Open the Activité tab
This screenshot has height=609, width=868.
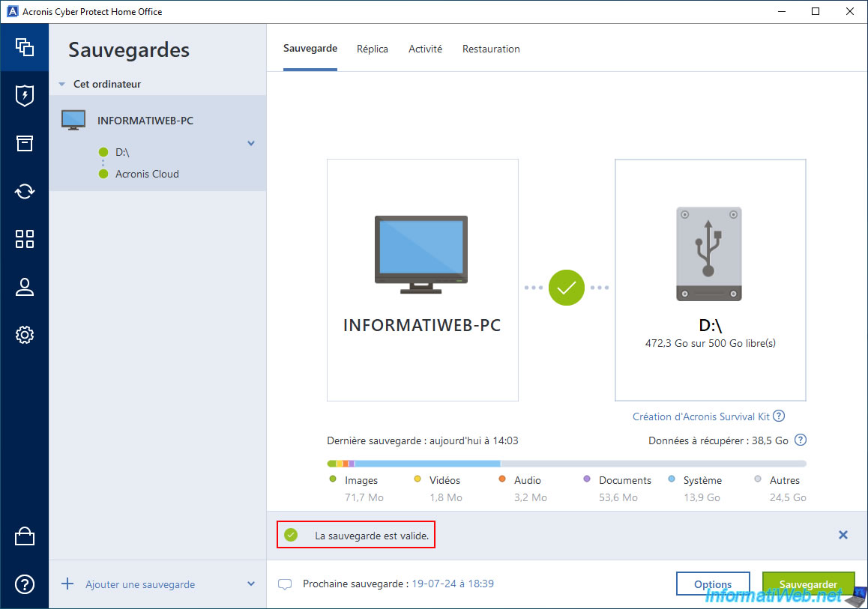(425, 49)
